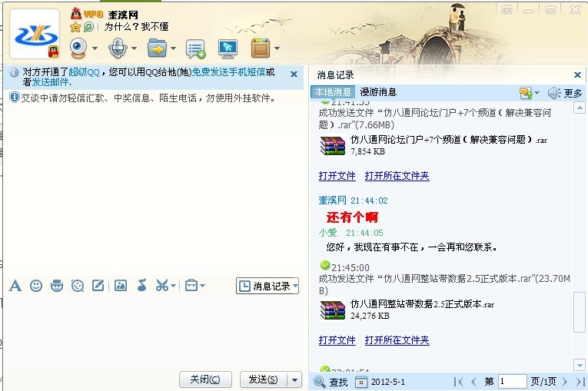Open emoticon picker smiley icon
The height and width of the screenshot is (391, 588).
pos(36,286)
